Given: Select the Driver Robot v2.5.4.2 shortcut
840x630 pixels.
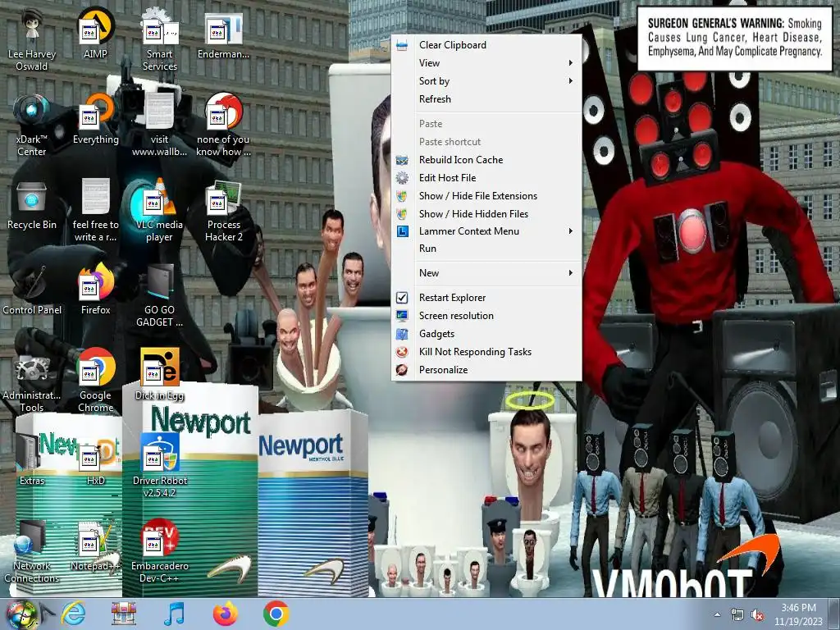Looking at the screenshot, I should 160,466.
